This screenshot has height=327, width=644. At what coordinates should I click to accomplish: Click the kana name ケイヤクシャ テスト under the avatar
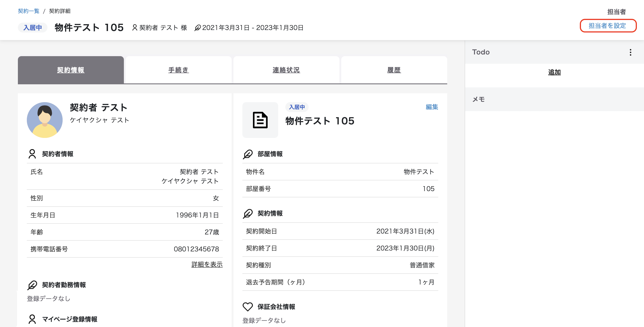click(x=99, y=120)
